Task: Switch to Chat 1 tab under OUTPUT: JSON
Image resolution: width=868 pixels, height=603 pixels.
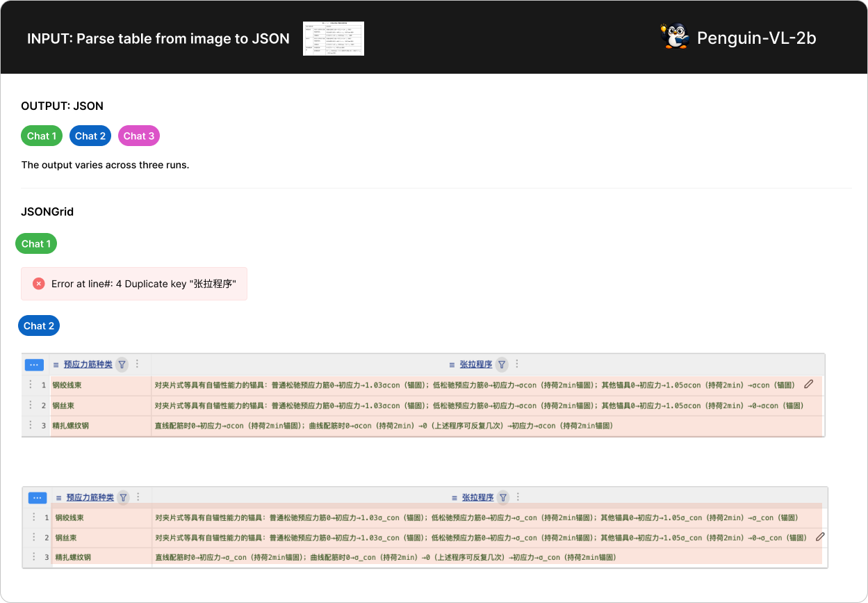Action: coord(42,136)
